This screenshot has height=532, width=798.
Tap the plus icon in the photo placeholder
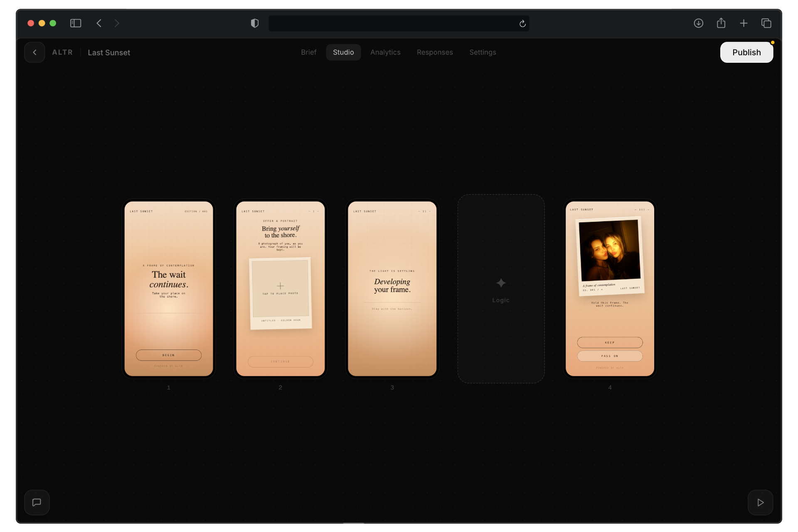pos(281,286)
